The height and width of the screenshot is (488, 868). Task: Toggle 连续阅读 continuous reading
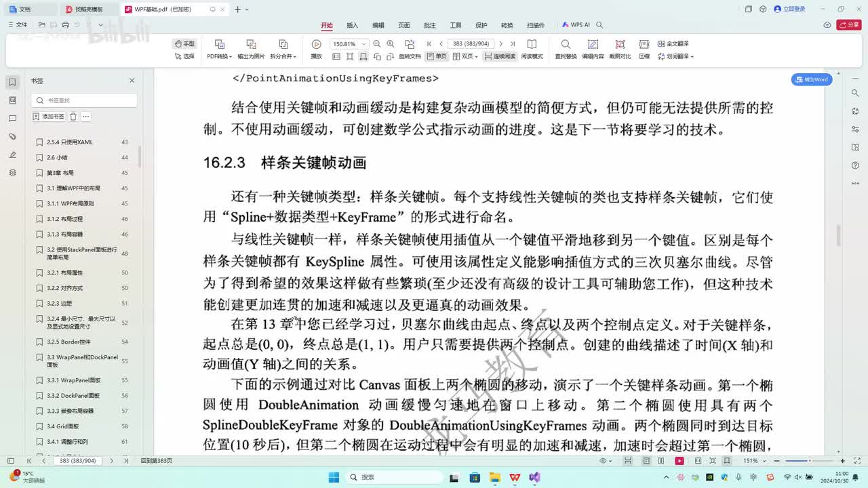500,56
